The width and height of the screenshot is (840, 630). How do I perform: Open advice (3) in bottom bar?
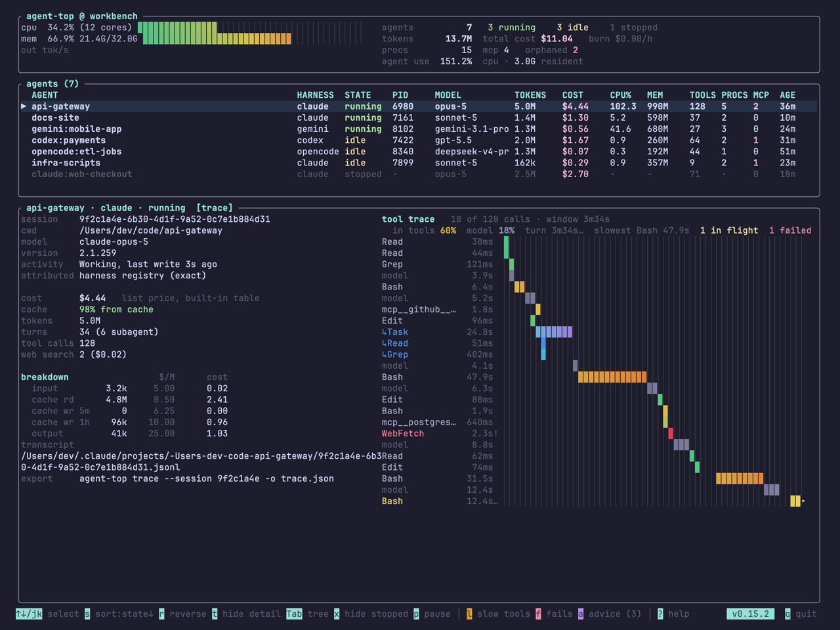point(615,614)
